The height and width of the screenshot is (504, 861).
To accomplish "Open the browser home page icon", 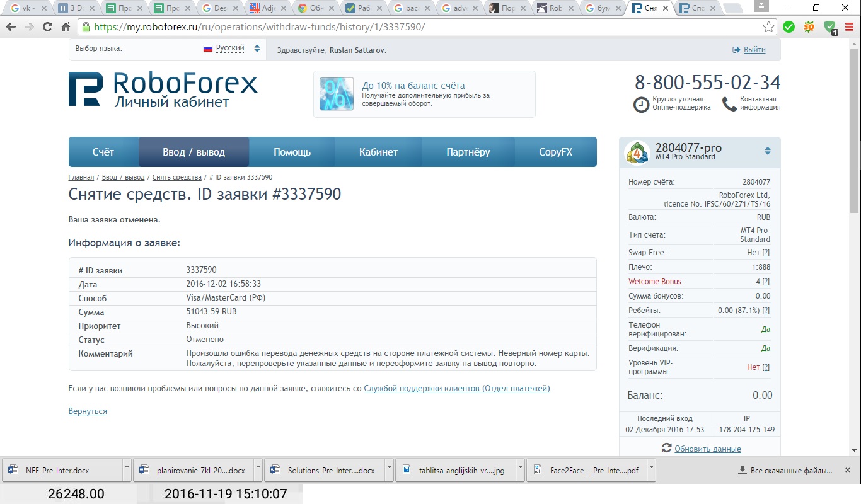I will [x=66, y=27].
